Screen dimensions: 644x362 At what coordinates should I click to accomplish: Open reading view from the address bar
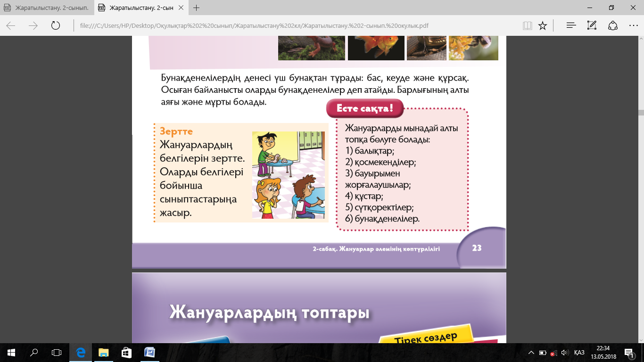pos(527,25)
